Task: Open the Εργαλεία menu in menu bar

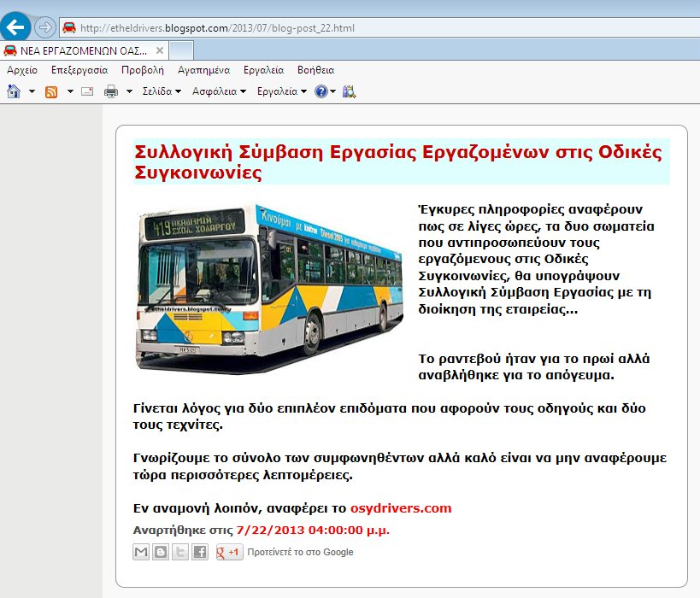Action: pos(264,70)
